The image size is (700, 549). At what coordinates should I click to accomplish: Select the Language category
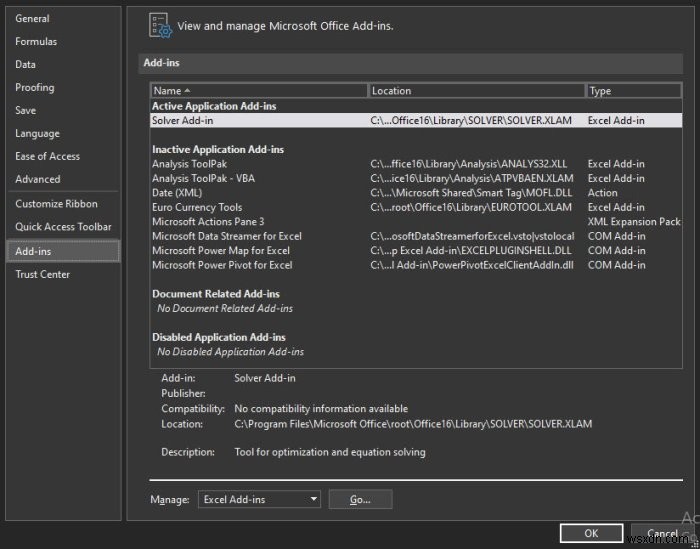(38, 133)
